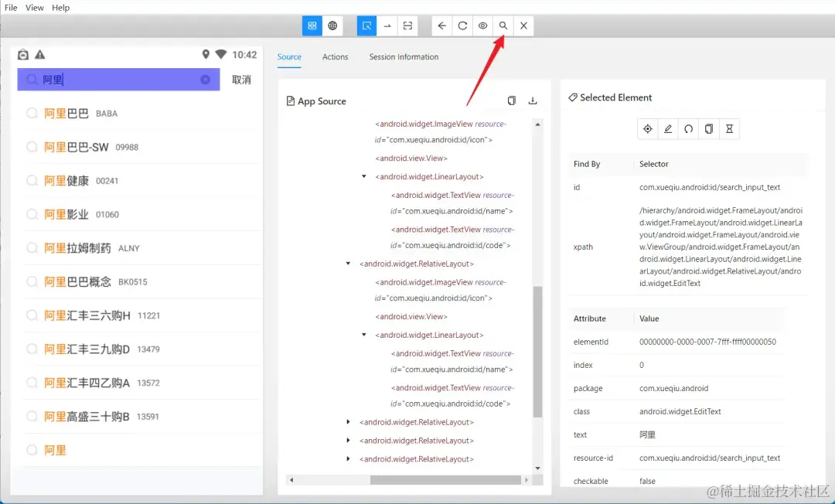Click class value android.widget.EditText
This screenshot has width=835, height=504.
[x=680, y=411]
